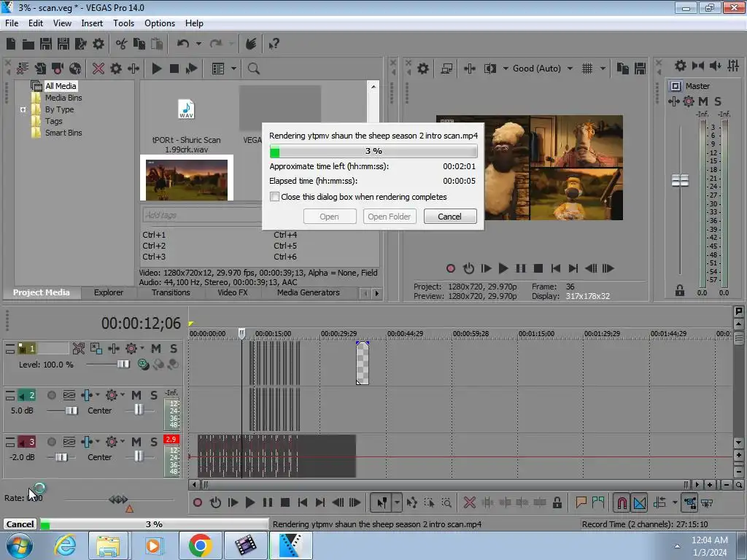Image resolution: width=747 pixels, height=560 pixels.
Task: Toggle the Automatic Crossfades icon
Action: click(640, 502)
